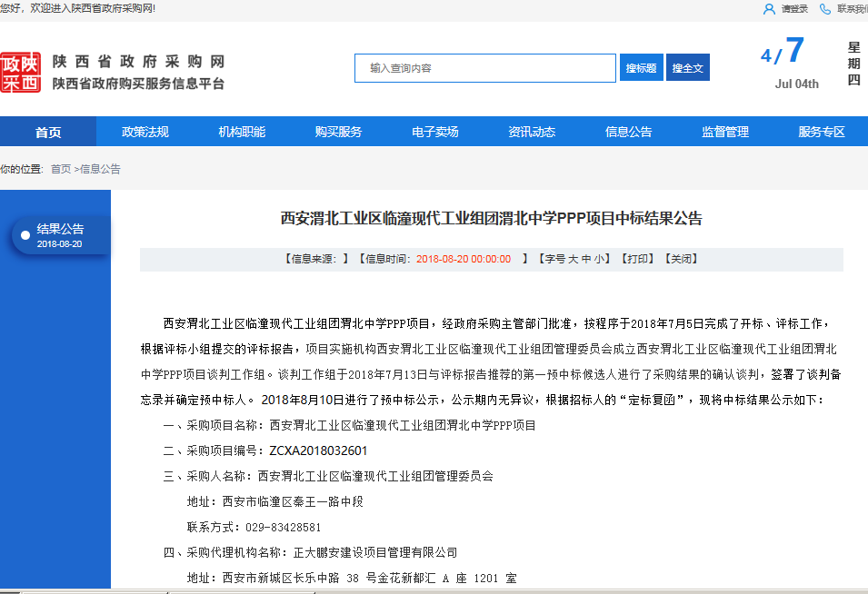Viewport: 868px width, 594px height.
Task: Click the white dot on 结果公告 sidebar
Action: coord(25,235)
